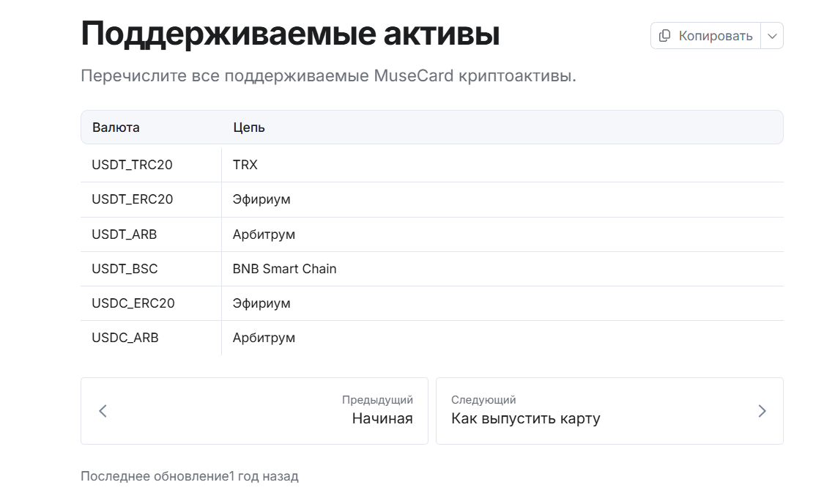824x504 pixels.
Task: Click the MuseCard description subtitle text
Action: [328, 76]
